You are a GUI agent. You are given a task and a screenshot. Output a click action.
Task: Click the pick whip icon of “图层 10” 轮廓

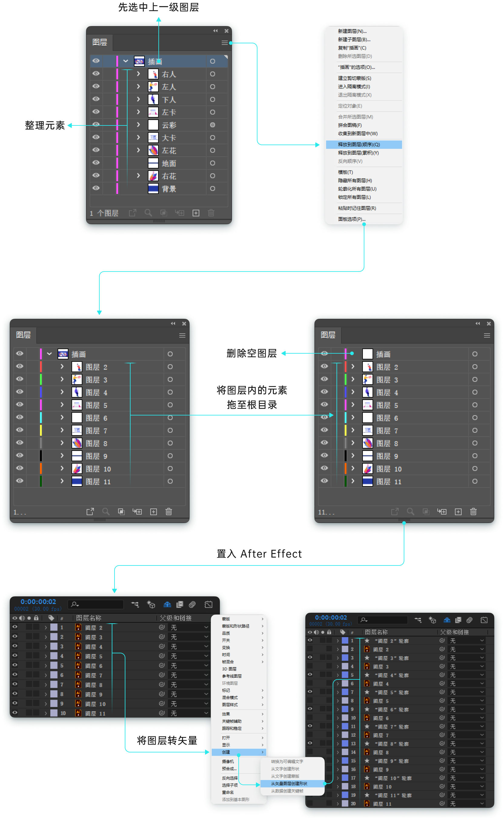tap(442, 778)
